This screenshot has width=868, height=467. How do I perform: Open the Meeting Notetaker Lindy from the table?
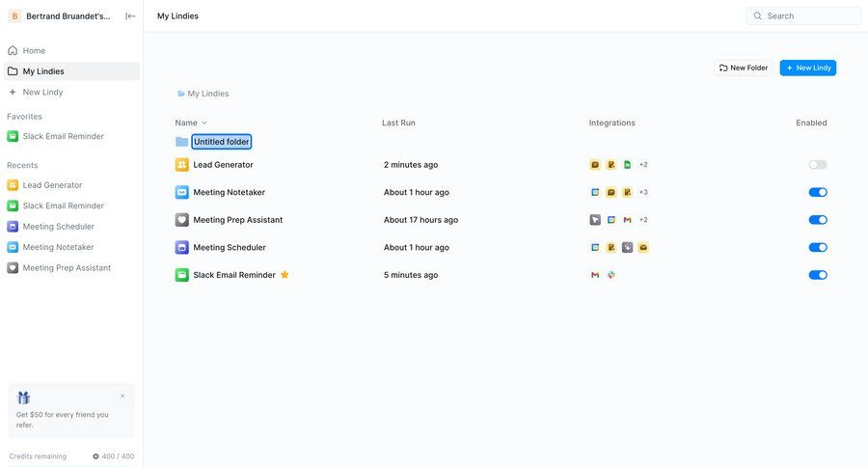tap(230, 192)
